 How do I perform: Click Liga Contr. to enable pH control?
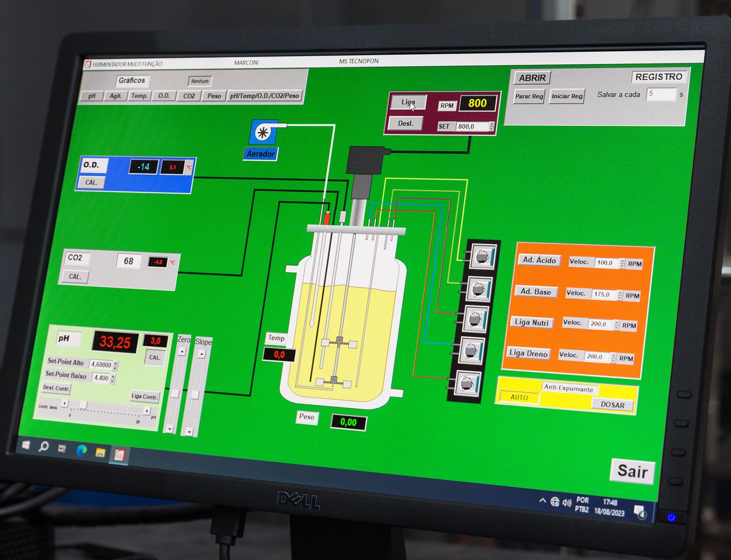point(145,397)
